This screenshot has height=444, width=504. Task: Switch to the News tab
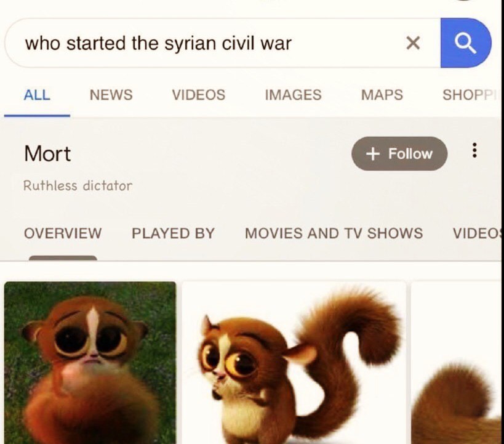point(111,95)
